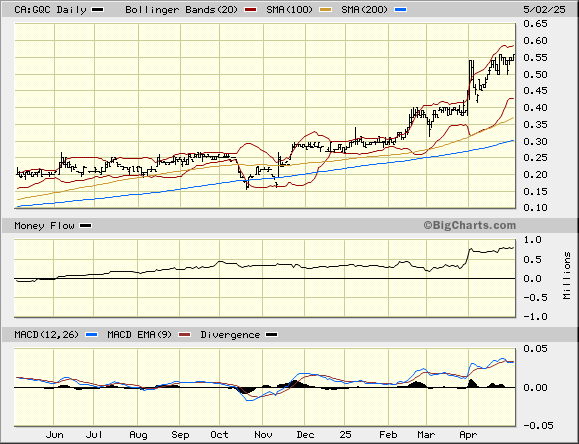Image resolution: width=579 pixels, height=444 pixels.
Task: Click the "SMA(200)" legend label
Action: [365, 10]
